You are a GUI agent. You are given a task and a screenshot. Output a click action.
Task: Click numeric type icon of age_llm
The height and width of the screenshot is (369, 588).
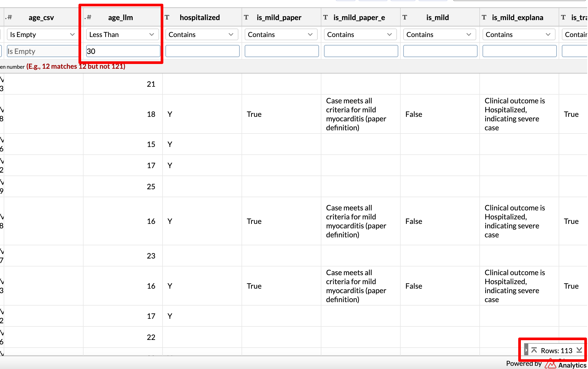(88, 17)
